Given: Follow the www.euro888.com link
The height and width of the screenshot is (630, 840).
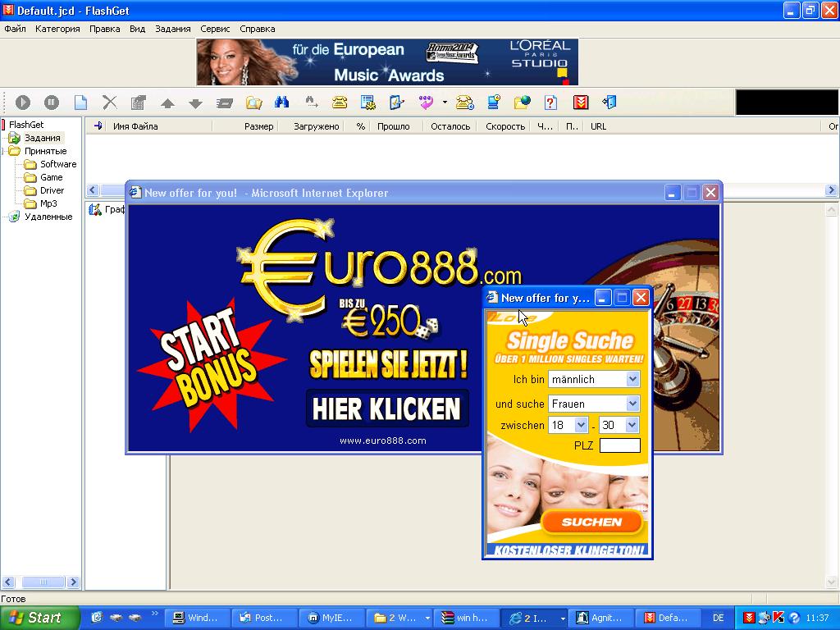Looking at the screenshot, I should [x=383, y=441].
